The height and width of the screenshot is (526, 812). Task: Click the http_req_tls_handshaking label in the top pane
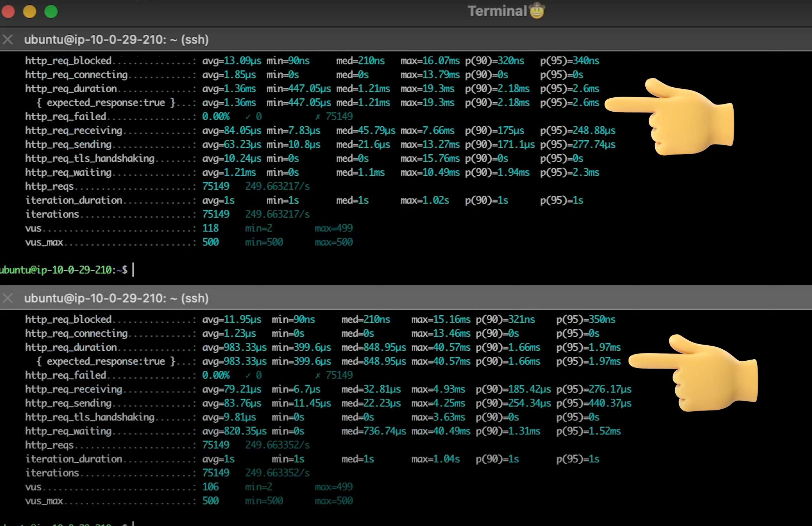(90, 159)
